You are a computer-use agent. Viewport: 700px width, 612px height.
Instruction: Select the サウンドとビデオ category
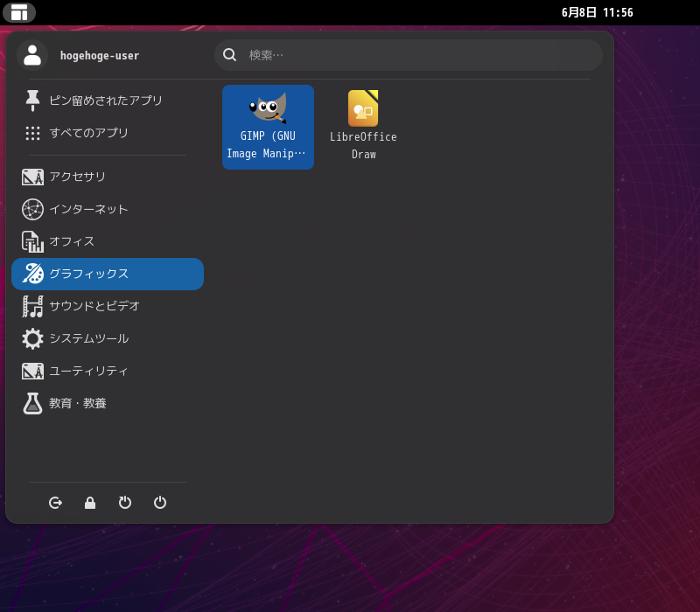point(108,306)
